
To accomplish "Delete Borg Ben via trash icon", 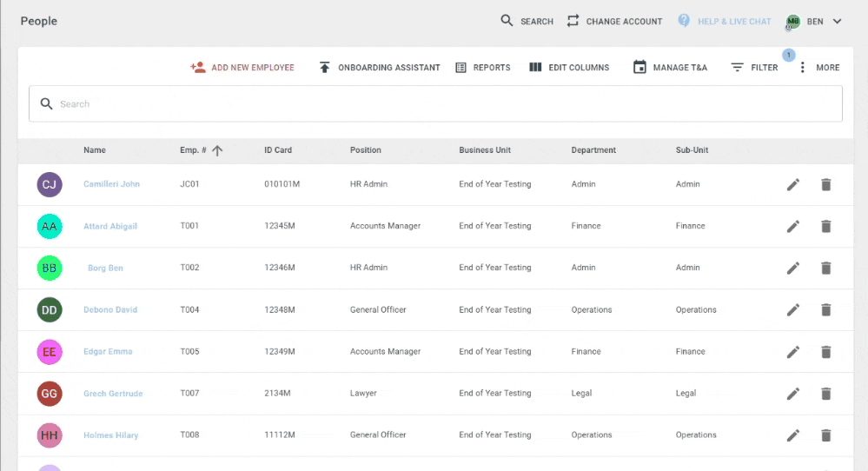I will point(826,268).
